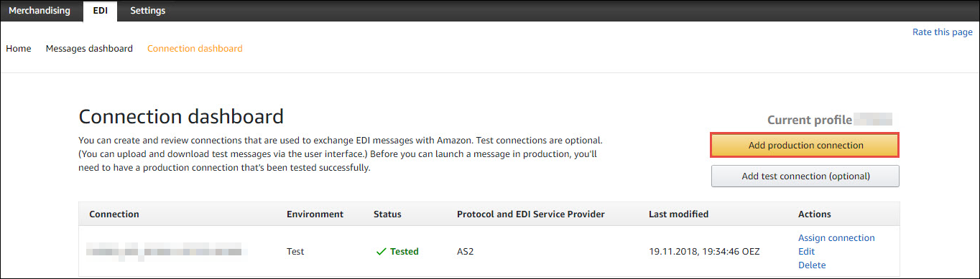Open the Messages dashboard

tap(89, 49)
